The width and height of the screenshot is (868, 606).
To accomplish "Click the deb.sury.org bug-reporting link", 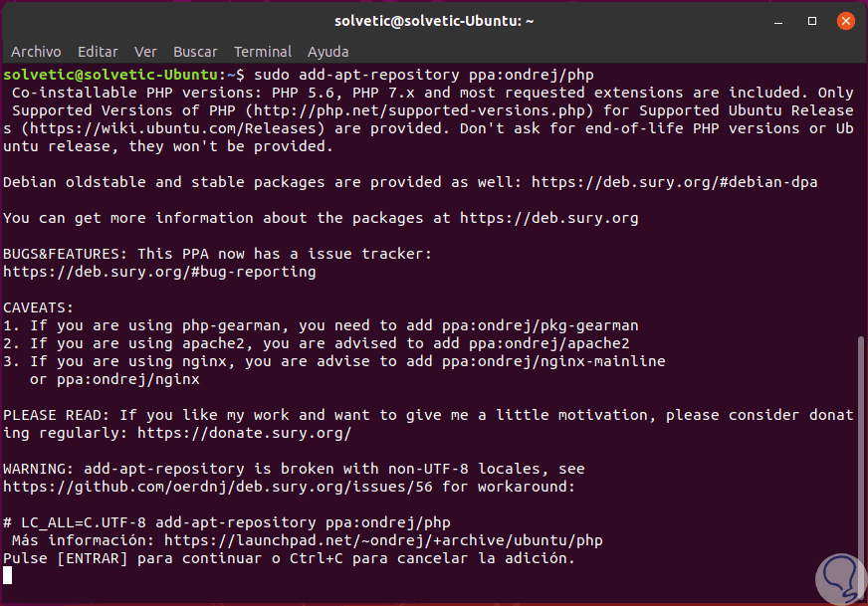I will (x=159, y=272).
